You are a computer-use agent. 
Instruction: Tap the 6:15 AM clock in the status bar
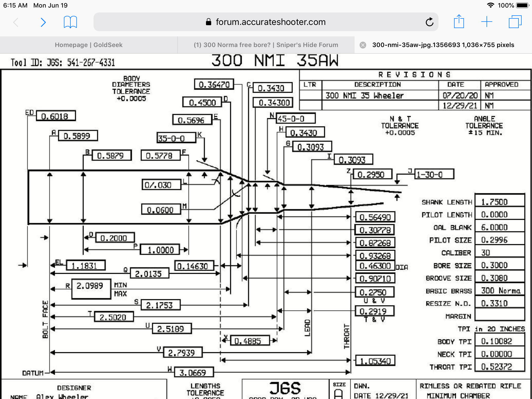pos(15,5)
